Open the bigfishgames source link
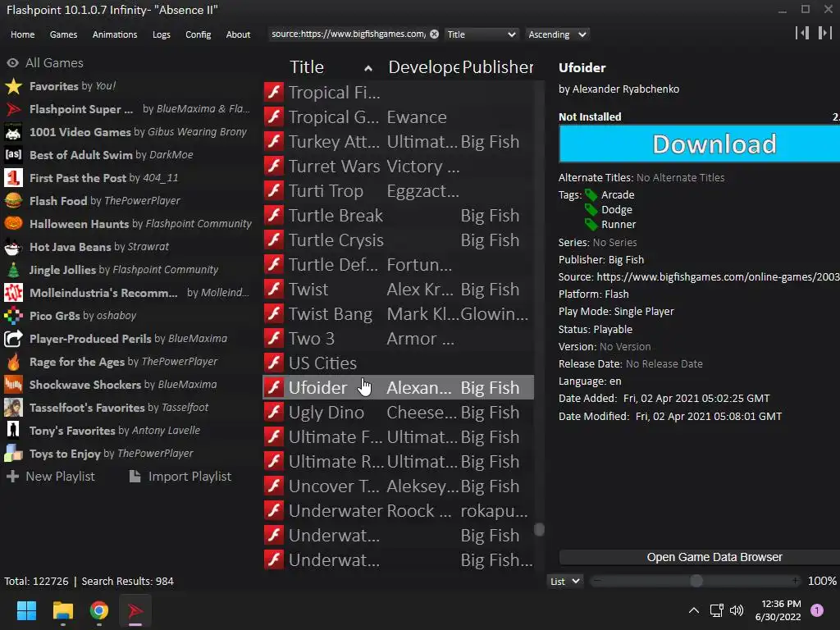The height and width of the screenshot is (630, 840). pos(718,277)
